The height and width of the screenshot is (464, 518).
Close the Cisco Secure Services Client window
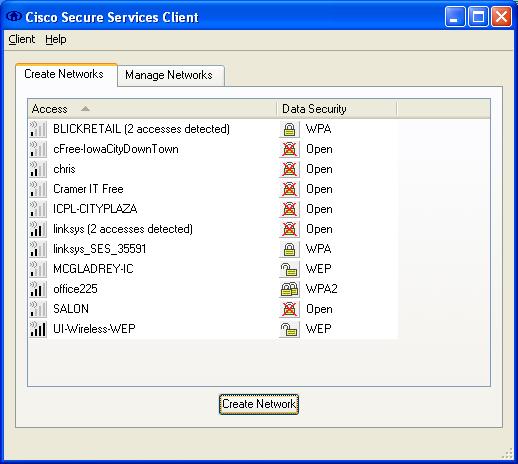(501, 17)
